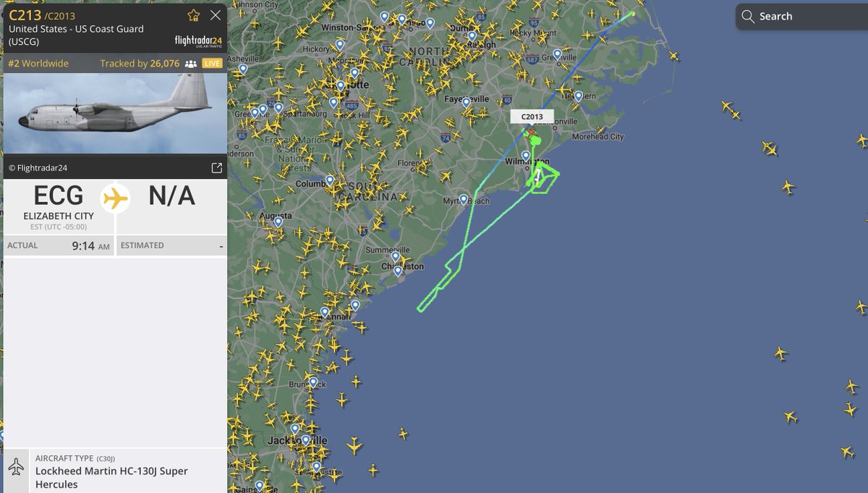Add C213 to favorites with star icon
The height and width of the screenshot is (493, 868).
[x=194, y=15]
